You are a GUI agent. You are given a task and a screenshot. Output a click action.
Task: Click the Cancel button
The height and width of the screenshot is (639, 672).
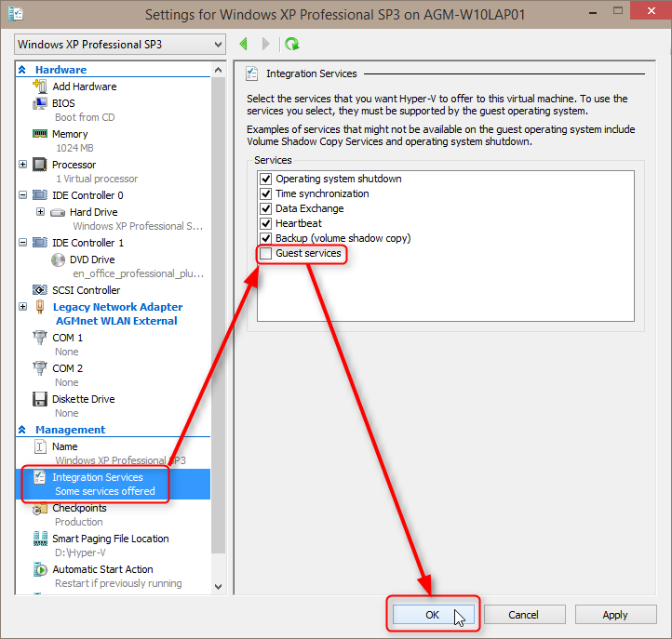click(525, 615)
